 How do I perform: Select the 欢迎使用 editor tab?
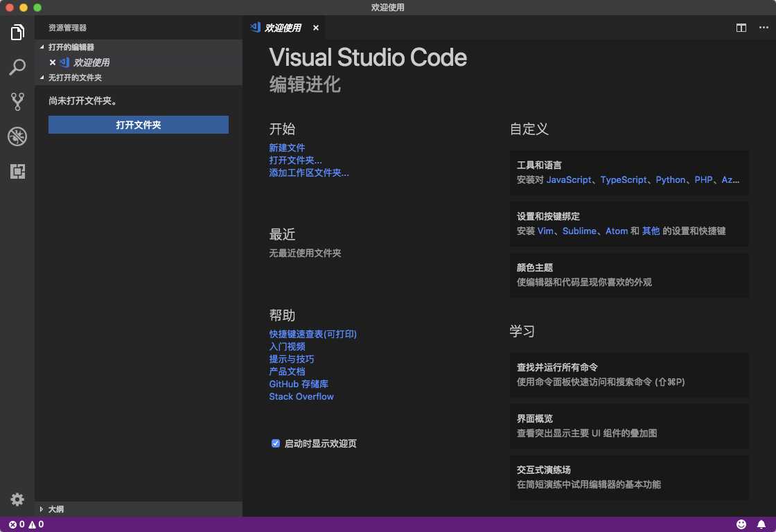tap(283, 28)
